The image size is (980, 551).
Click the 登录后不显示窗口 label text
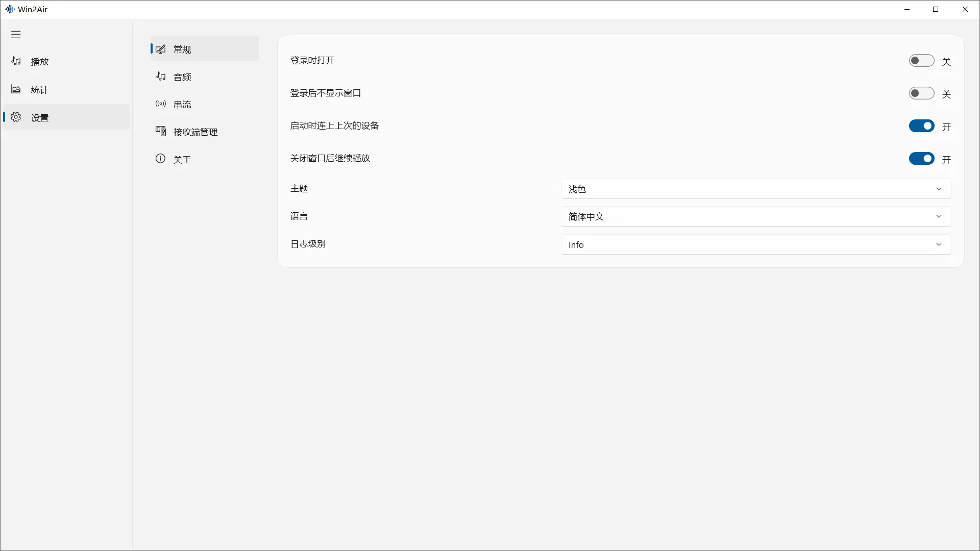[326, 93]
